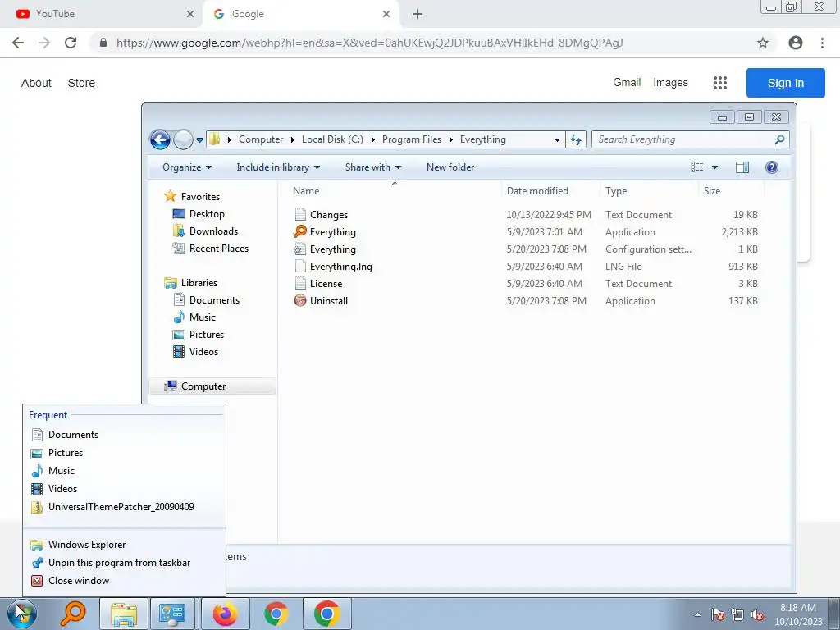Viewport: 840px width, 630px height.
Task: Open a new Chrome tab
Action: coord(418,15)
